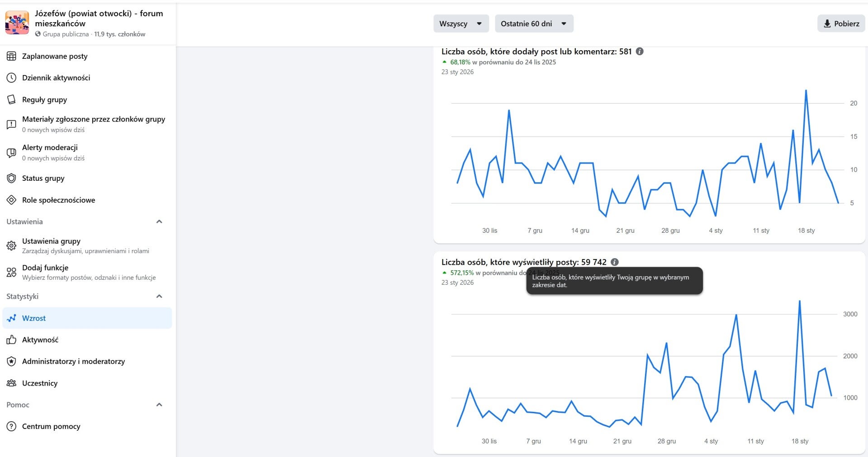Open the Wszyscy filter dropdown
This screenshot has width=868, height=457.
(x=461, y=24)
